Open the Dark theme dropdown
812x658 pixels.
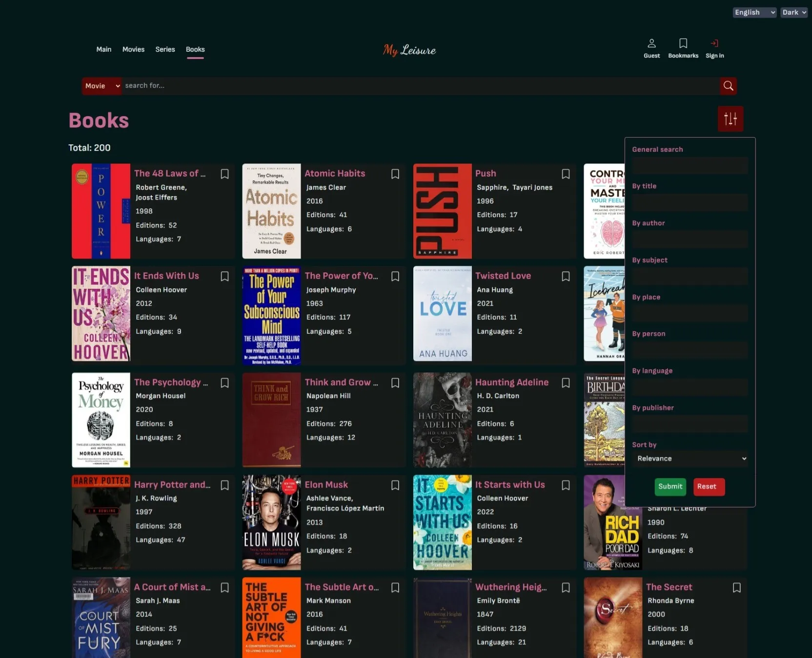pyautogui.click(x=793, y=12)
